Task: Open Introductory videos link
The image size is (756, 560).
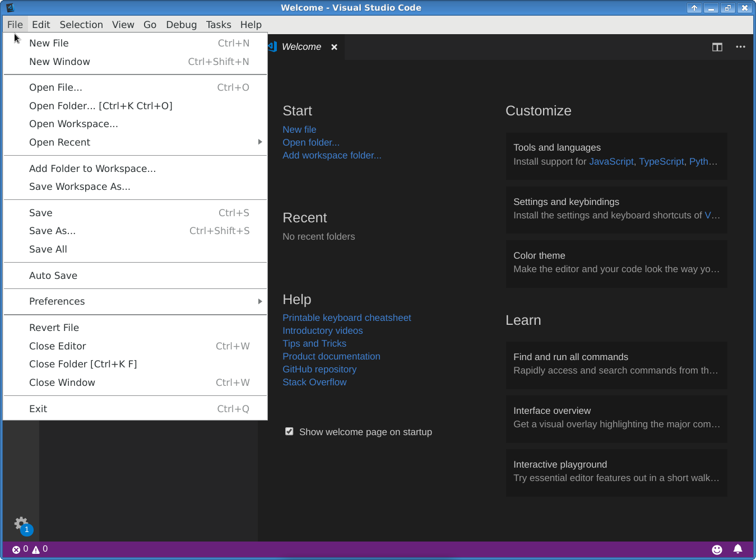Action: tap(323, 330)
